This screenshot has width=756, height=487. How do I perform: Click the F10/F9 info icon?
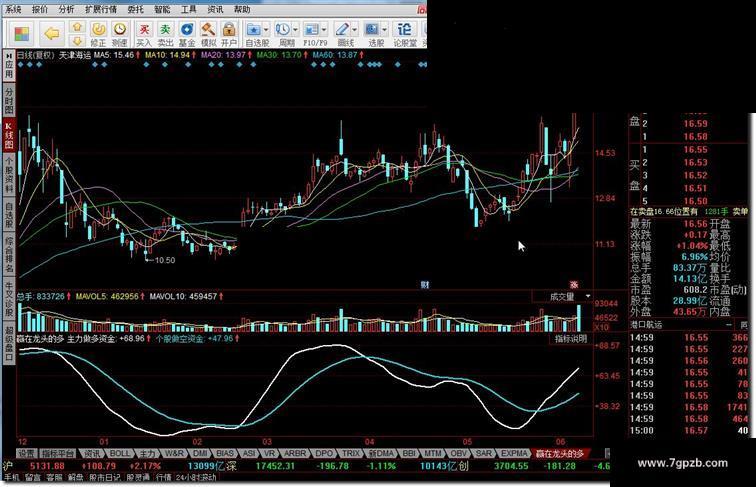(x=312, y=29)
